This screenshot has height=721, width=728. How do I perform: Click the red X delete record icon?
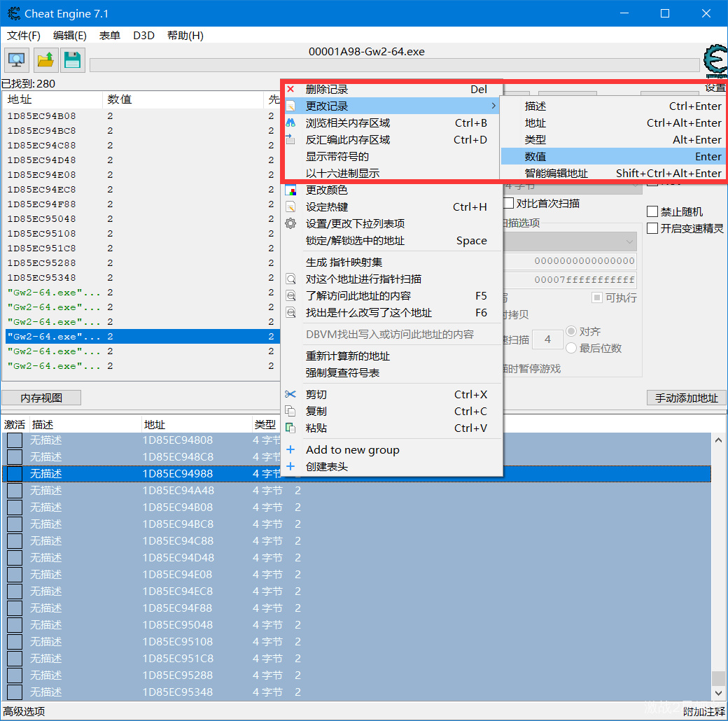(x=290, y=89)
